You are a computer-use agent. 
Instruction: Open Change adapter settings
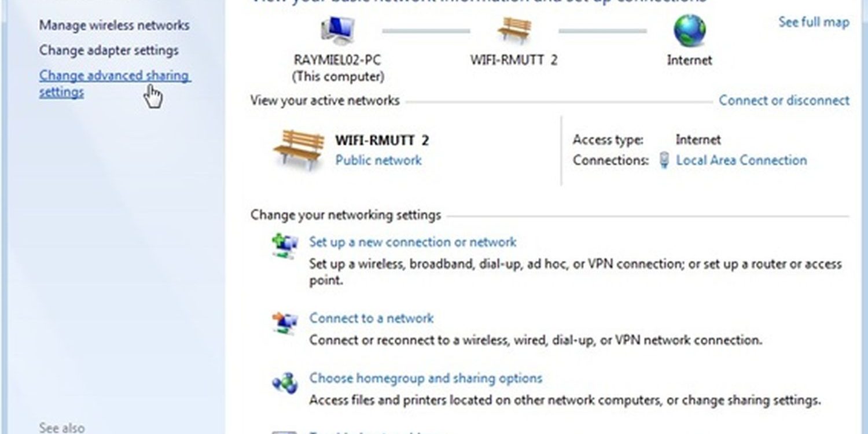(x=109, y=50)
